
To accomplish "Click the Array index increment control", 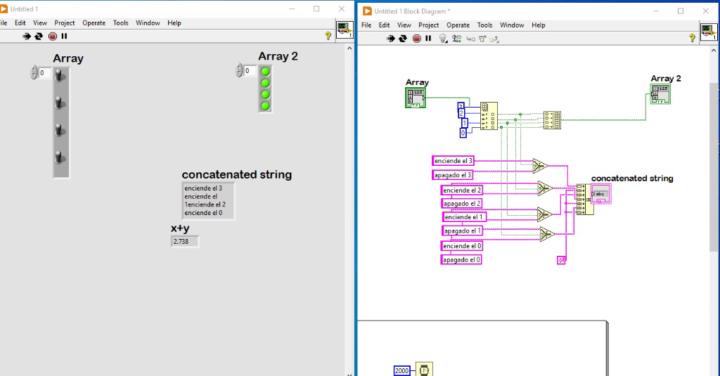I will tap(34, 70).
